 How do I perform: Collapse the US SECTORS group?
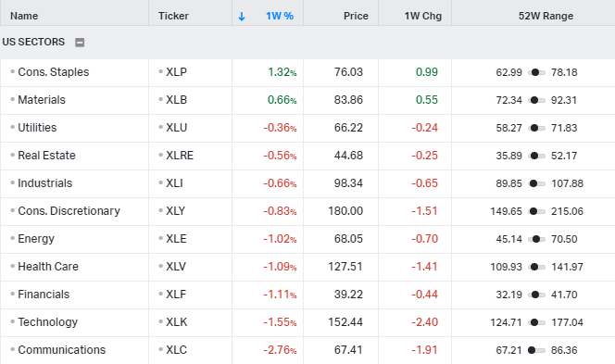pyautogui.click(x=80, y=43)
